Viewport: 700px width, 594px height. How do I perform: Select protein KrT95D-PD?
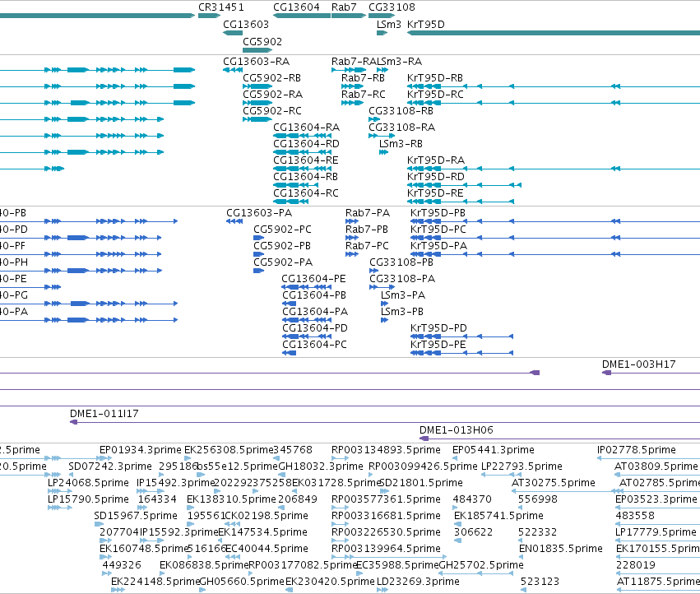(x=439, y=329)
